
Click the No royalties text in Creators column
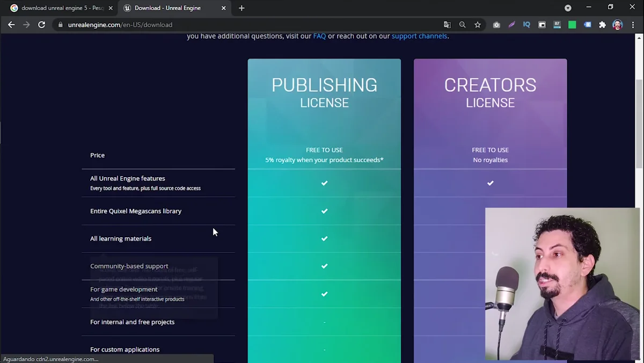click(490, 160)
